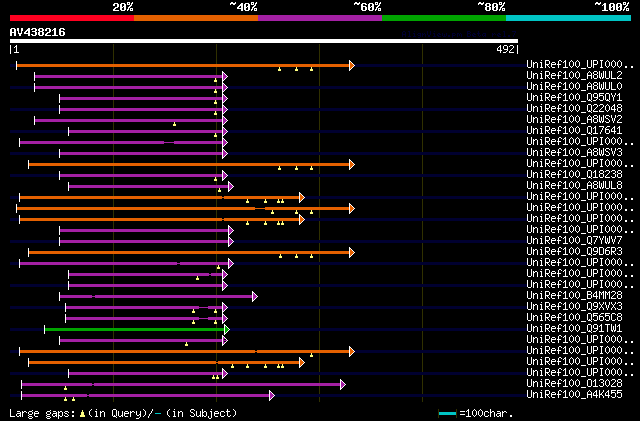Viewport: 640px width, 421px height.
Task: Click the orange arrowhead ending Q9D6R3 alignment
Action: click(x=352, y=252)
